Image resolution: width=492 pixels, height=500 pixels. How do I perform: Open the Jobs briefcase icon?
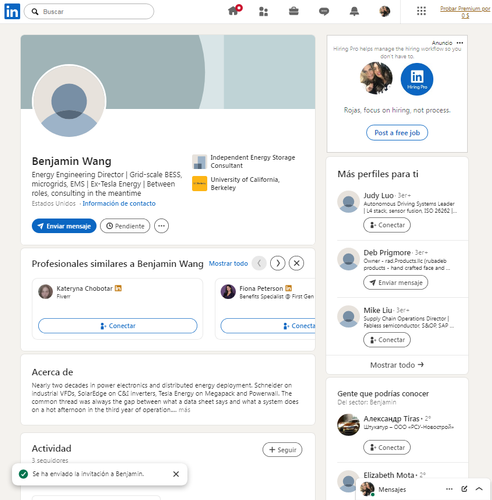(x=294, y=11)
